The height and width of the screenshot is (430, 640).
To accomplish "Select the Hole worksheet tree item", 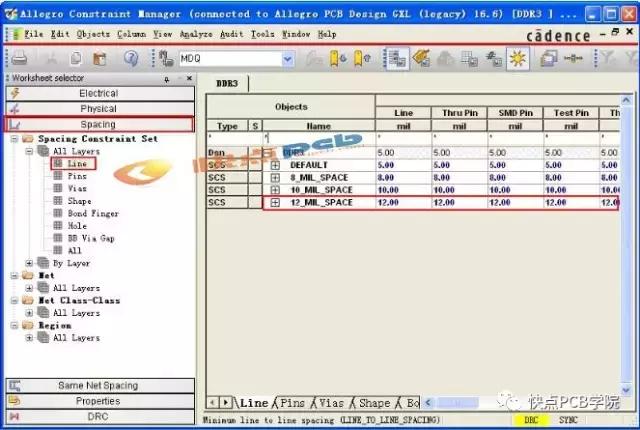I will pos(77,226).
